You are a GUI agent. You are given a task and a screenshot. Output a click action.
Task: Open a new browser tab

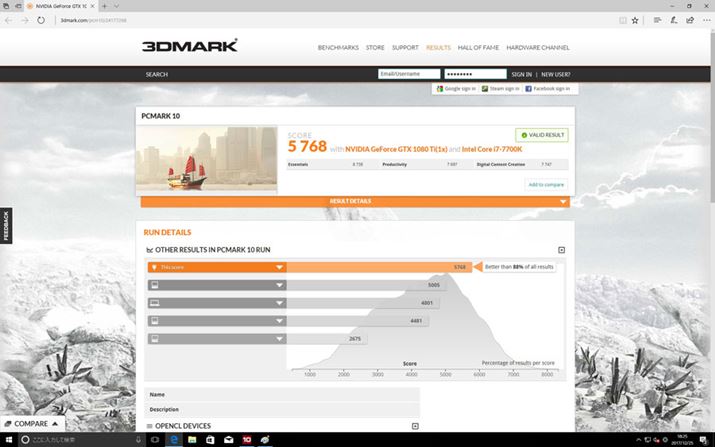click(x=104, y=6)
